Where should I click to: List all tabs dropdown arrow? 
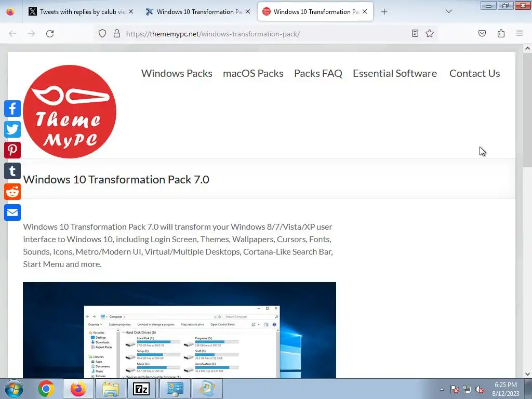pyautogui.click(x=449, y=11)
